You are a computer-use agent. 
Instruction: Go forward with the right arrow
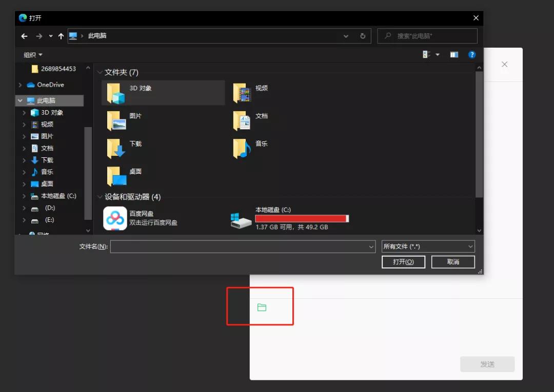pyautogui.click(x=39, y=36)
